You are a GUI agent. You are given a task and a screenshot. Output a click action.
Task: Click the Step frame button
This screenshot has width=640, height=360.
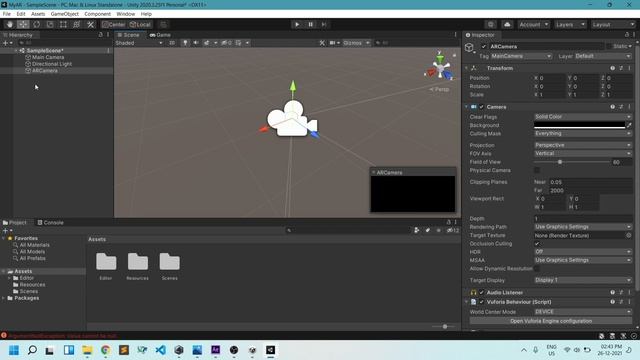pyautogui.click(x=324, y=24)
